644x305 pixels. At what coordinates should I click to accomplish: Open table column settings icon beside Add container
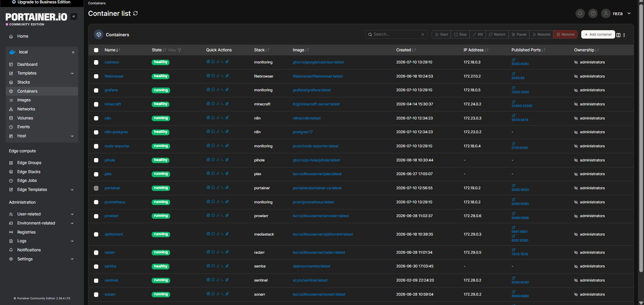click(x=618, y=35)
